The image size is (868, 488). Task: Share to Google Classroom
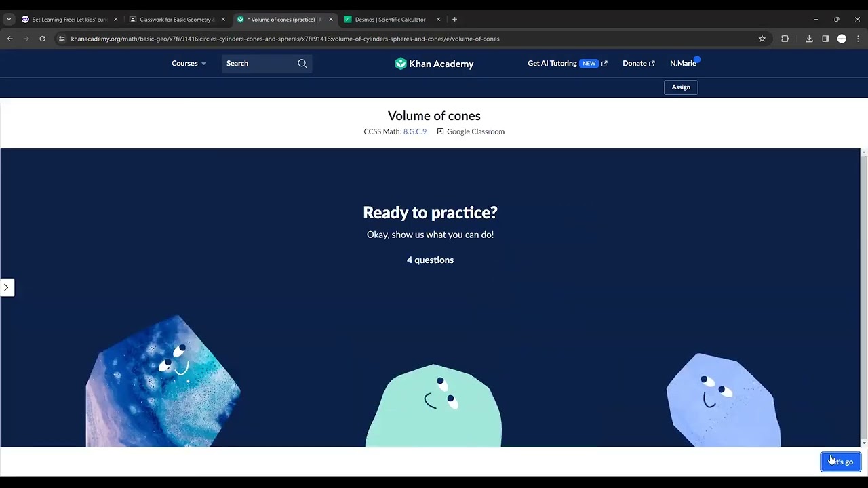pyautogui.click(x=471, y=131)
